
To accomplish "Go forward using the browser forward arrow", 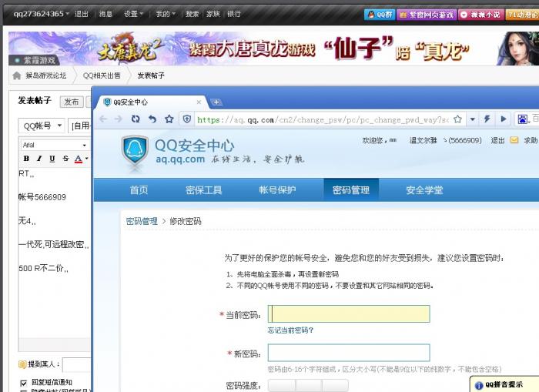I will (118, 119).
